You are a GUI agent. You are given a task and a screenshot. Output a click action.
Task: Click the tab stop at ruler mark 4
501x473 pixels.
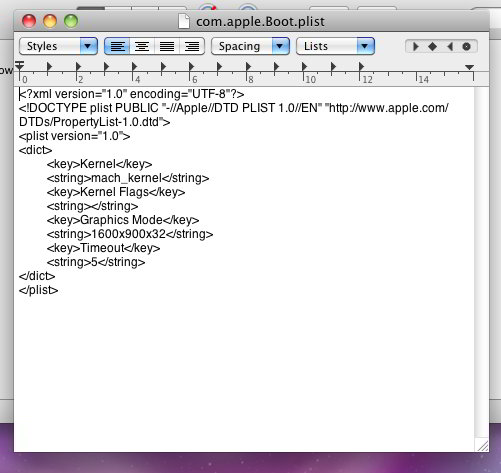[x=134, y=67]
